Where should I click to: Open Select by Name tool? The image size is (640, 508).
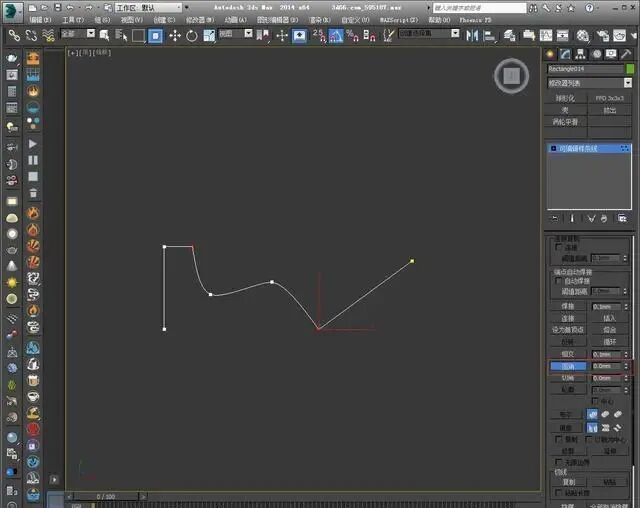[x=121, y=36]
